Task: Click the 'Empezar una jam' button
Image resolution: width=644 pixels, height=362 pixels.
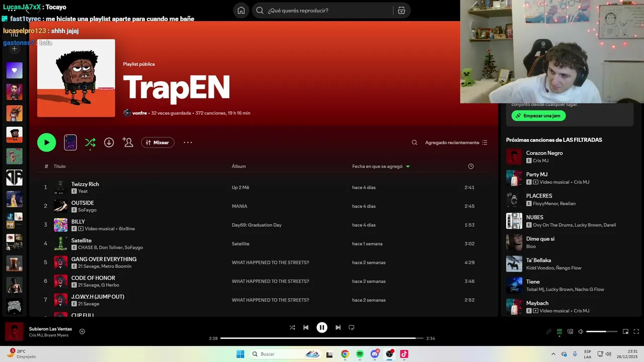Action: 538,116
